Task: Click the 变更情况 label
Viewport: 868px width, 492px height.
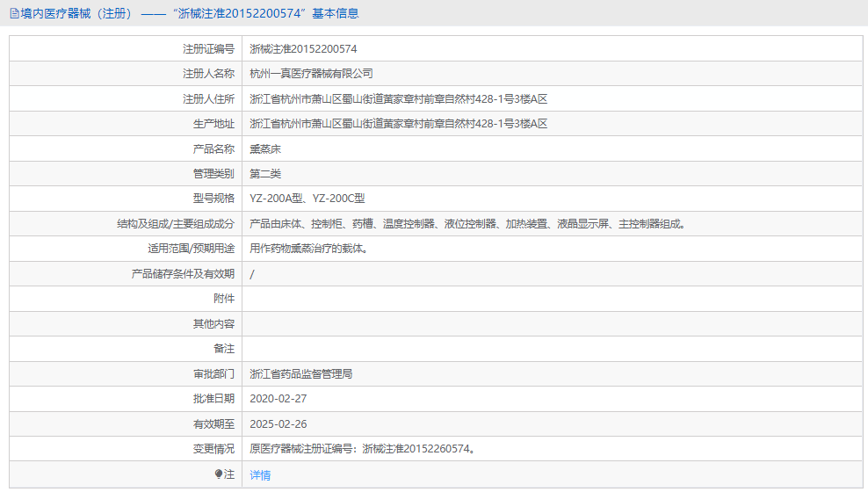Action: point(213,449)
